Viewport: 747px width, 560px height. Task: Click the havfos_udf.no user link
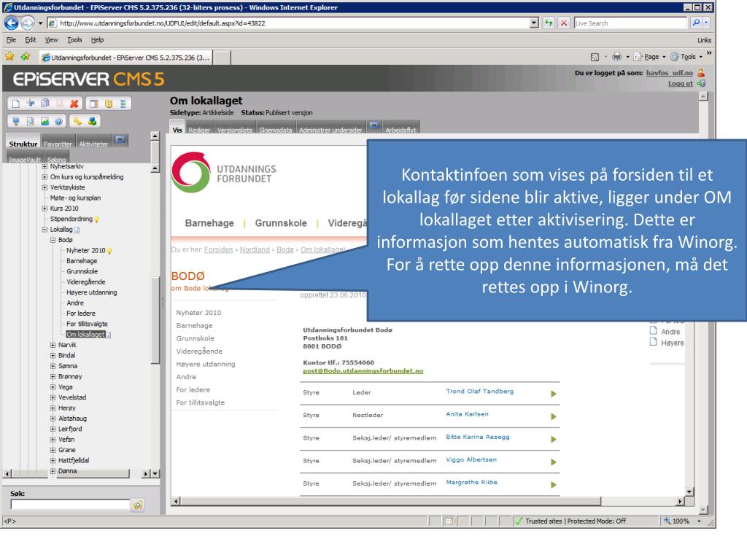click(670, 73)
